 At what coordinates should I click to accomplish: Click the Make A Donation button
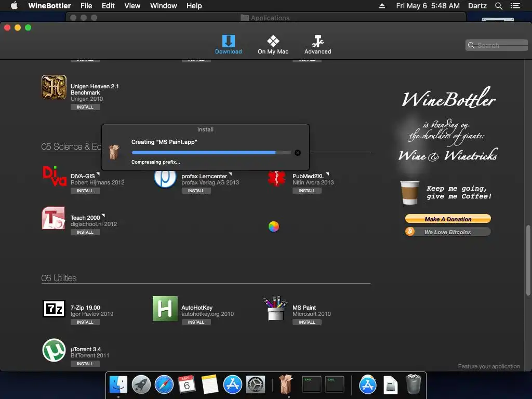(x=448, y=219)
